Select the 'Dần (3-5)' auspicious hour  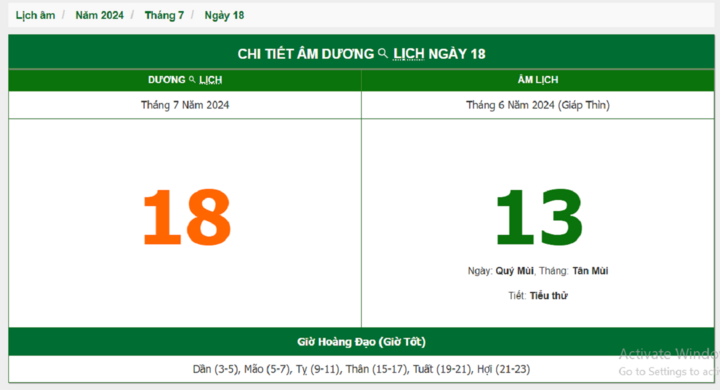click(215, 369)
